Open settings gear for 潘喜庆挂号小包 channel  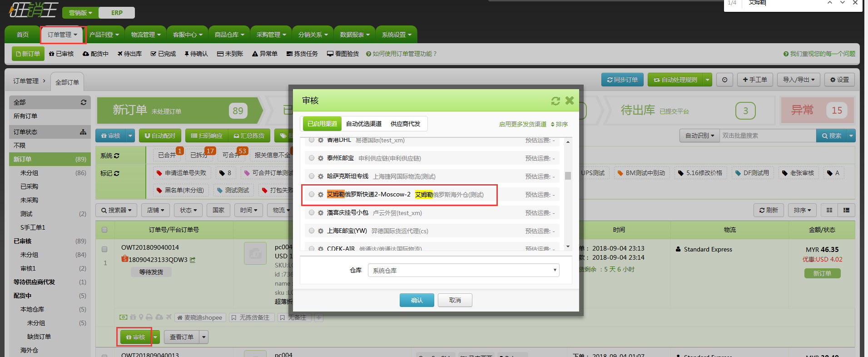click(321, 213)
